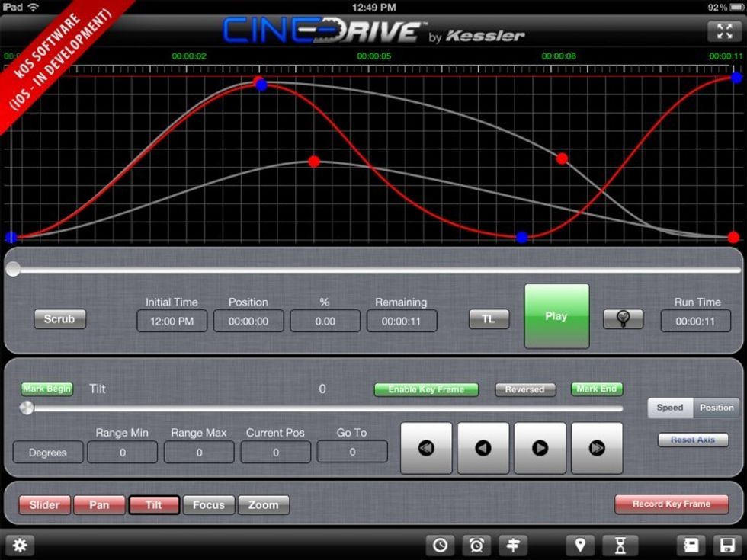Tap the Record Key Frame button
Viewport: 747px width, 560px height.
[x=672, y=504]
